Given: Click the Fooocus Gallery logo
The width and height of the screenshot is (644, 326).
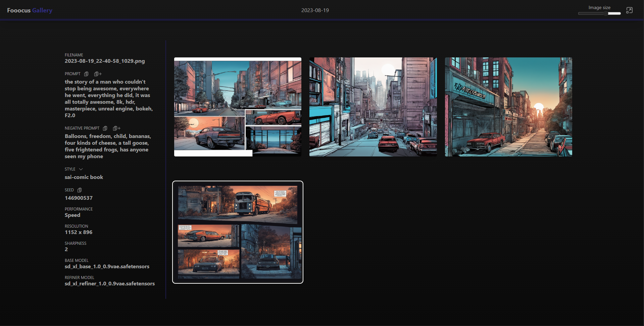Looking at the screenshot, I should coord(30,10).
